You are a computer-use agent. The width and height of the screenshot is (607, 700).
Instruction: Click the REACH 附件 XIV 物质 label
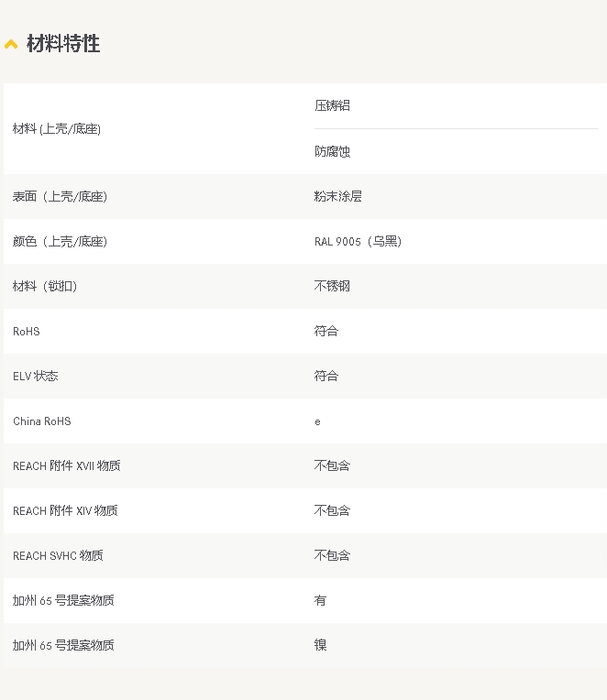coord(65,511)
